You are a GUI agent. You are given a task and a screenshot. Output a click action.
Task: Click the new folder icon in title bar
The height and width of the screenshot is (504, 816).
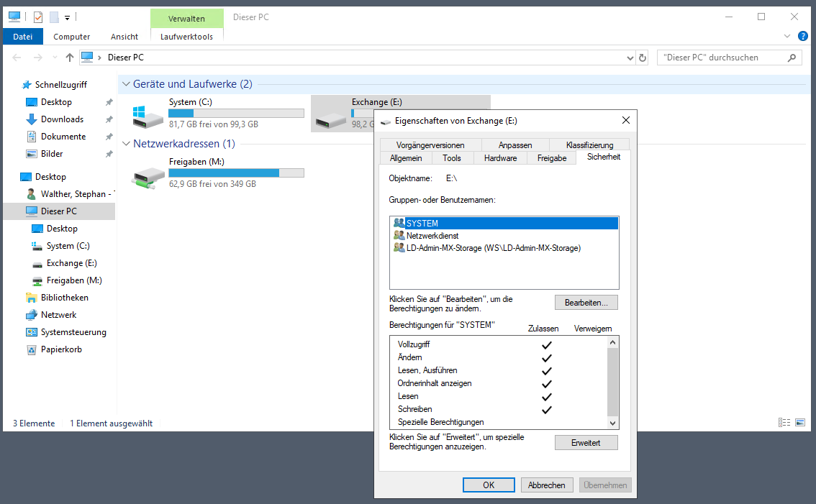54,17
